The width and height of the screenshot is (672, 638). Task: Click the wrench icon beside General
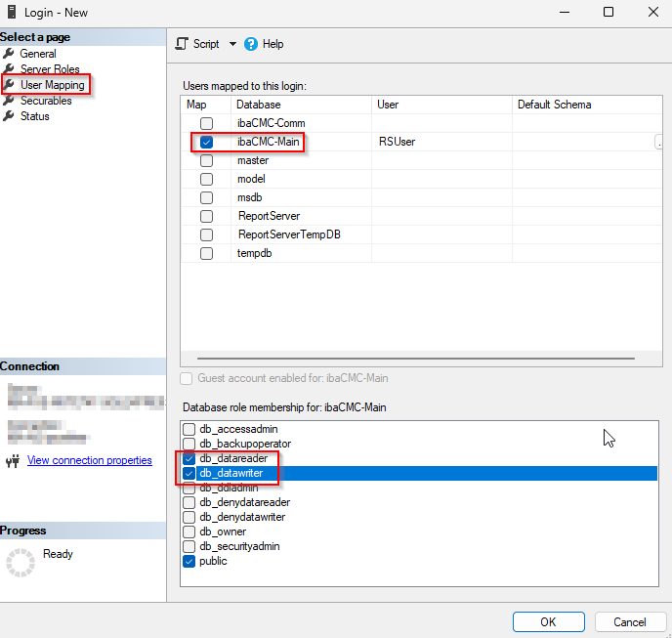(x=9, y=54)
